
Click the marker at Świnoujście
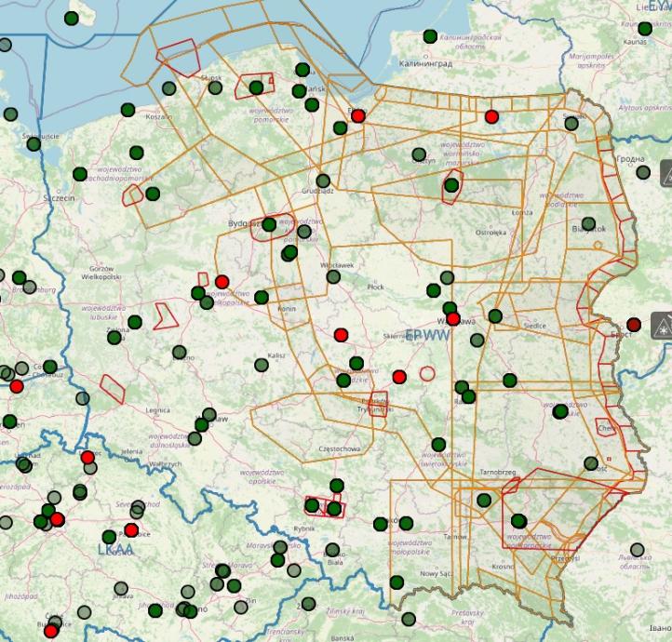point(34,144)
